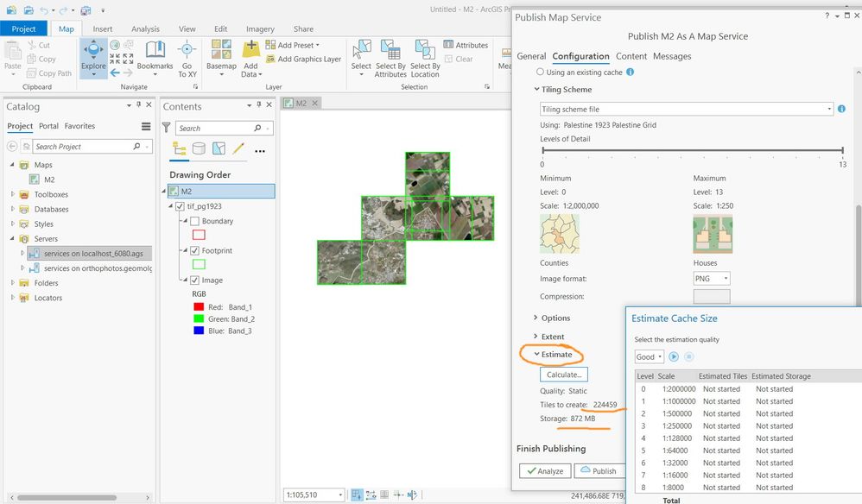The width and height of the screenshot is (862, 504).
Task: Switch to the Content tab
Action: pyautogui.click(x=631, y=56)
